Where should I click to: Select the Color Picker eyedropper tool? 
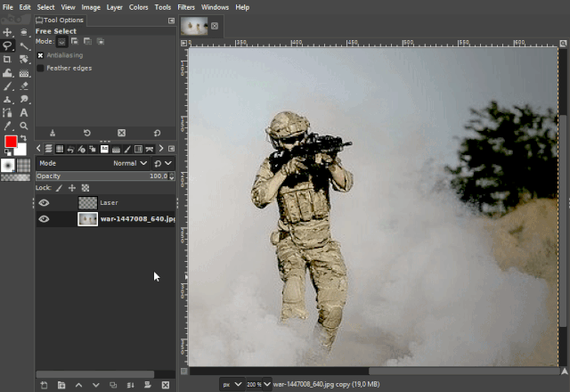coord(7,126)
